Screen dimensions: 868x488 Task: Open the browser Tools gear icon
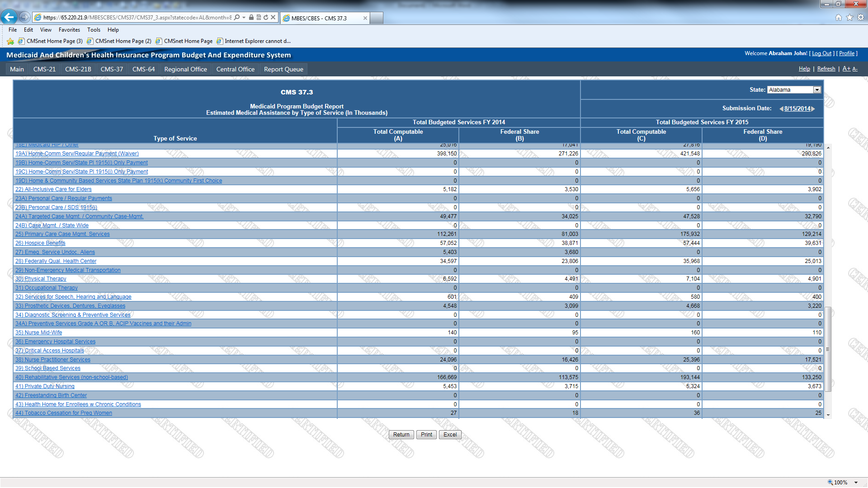861,18
